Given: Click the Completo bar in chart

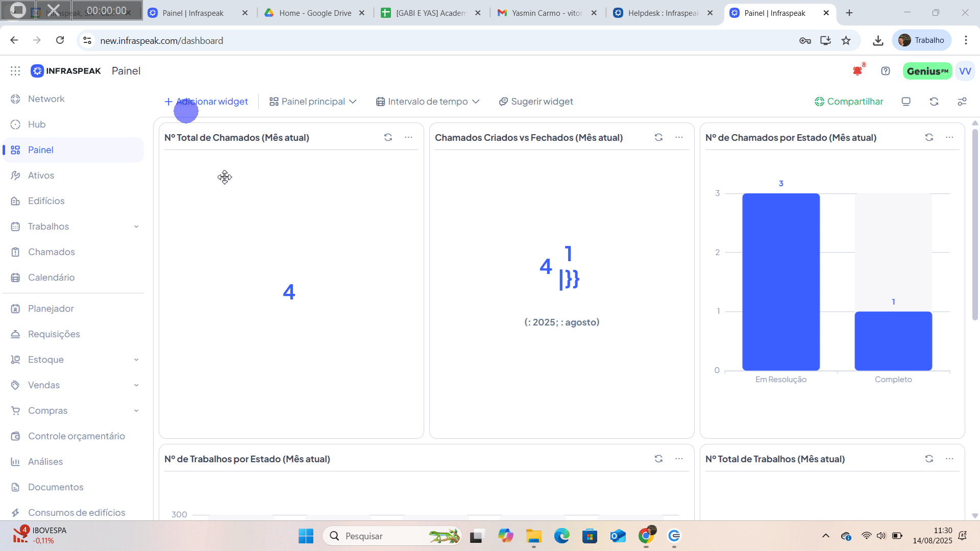Looking at the screenshot, I should (x=893, y=341).
